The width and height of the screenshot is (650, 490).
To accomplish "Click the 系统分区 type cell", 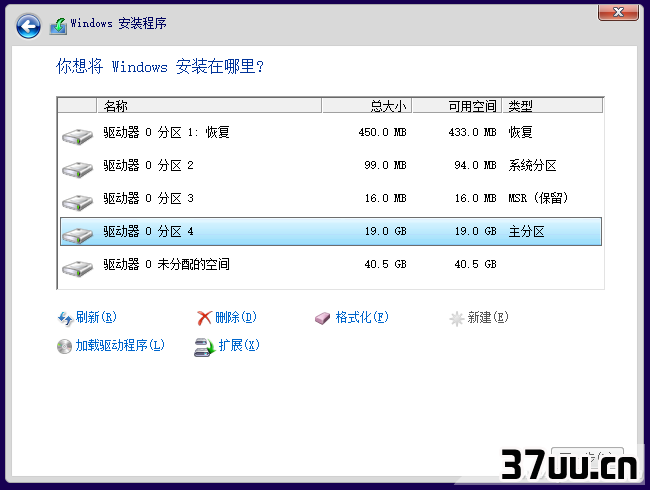I will pyautogui.click(x=532, y=166).
